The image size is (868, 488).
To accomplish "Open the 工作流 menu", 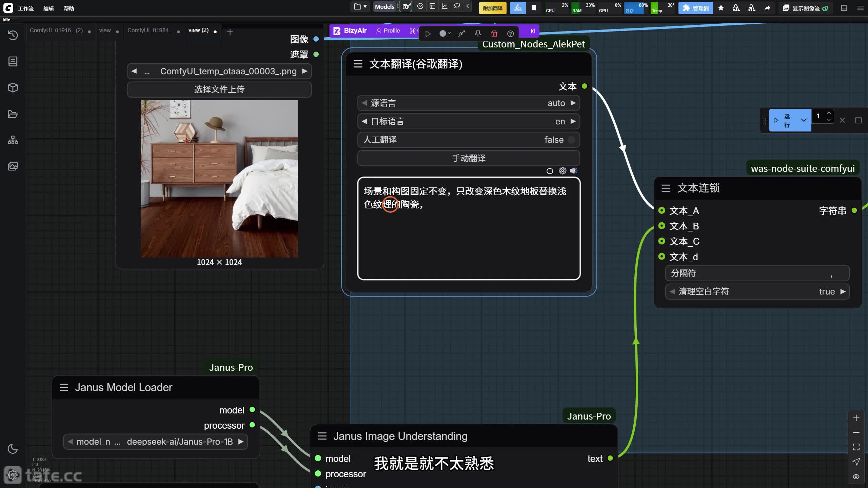I will coord(26,8).
